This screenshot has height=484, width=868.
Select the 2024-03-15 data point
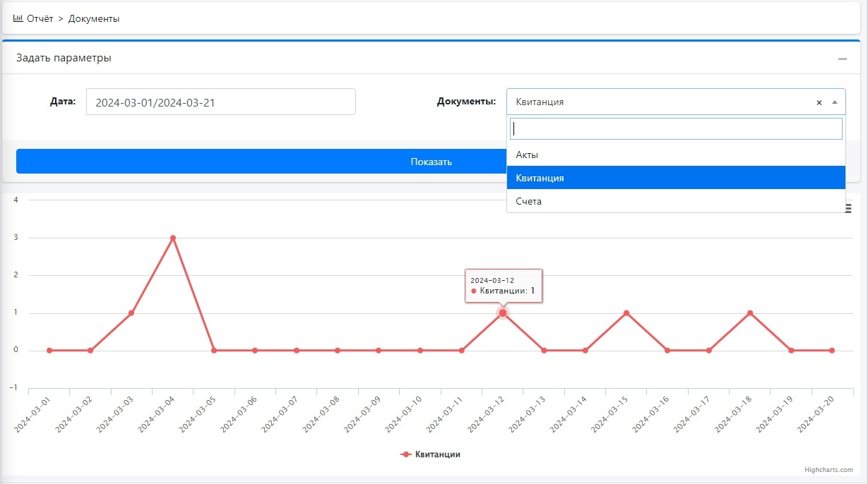[x=626, y=313]
